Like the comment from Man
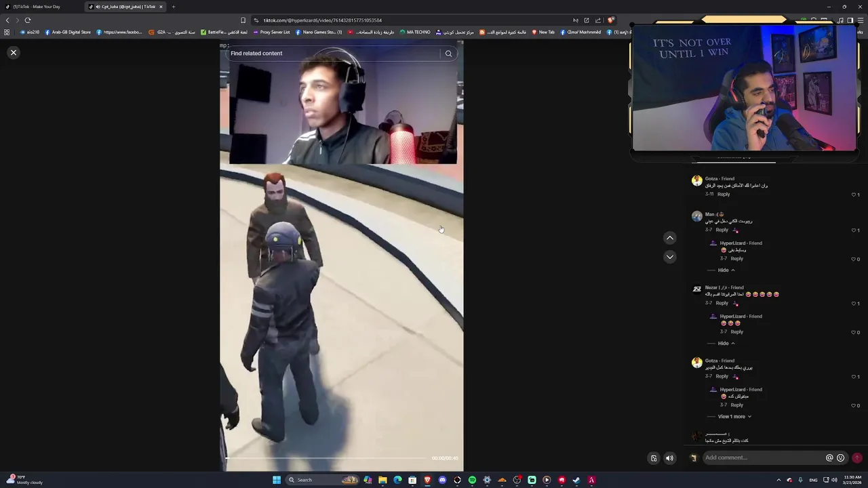This screenshot has height=488, width=868. coord(855,230)
